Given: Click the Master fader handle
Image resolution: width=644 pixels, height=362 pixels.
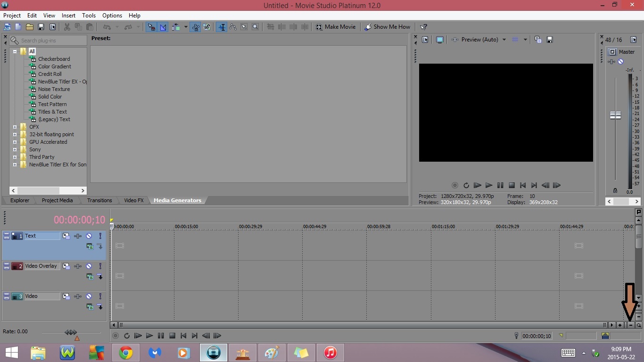Looking at the screenshot, I should (x=615, y=115).
